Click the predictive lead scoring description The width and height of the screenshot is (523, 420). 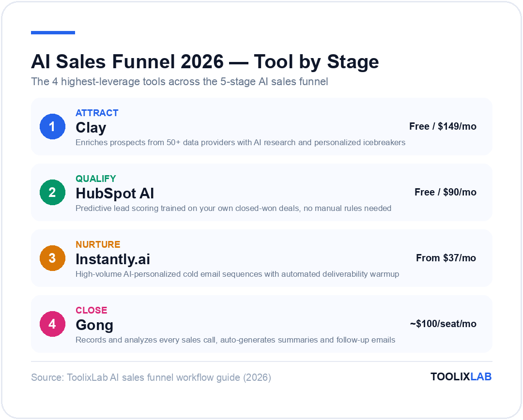tap(233, 209)
